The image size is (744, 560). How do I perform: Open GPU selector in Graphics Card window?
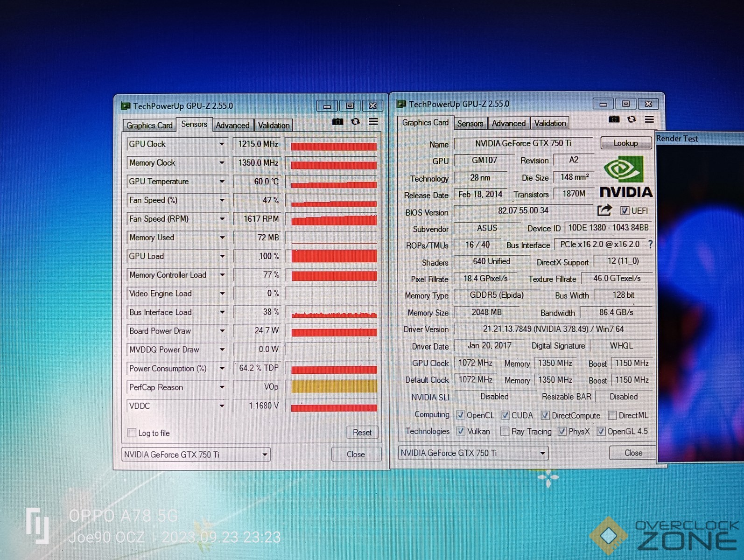[x=473, y=453]
